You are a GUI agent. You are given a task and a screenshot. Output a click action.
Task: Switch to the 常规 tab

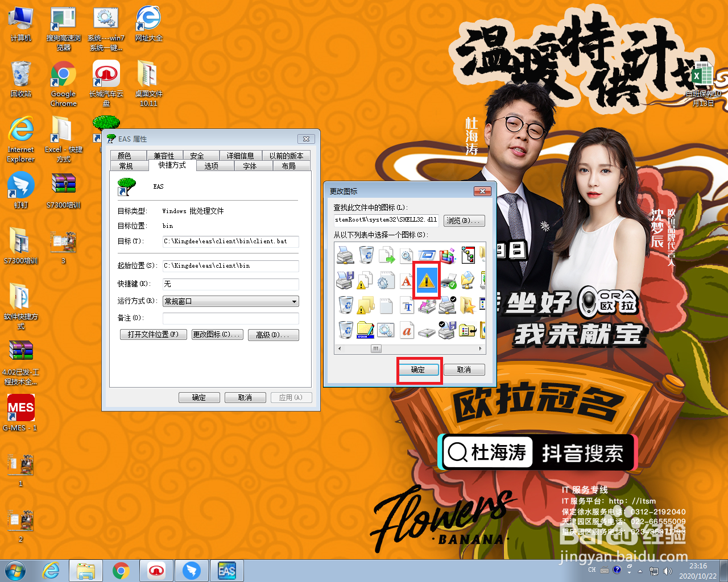click(126, 166)
